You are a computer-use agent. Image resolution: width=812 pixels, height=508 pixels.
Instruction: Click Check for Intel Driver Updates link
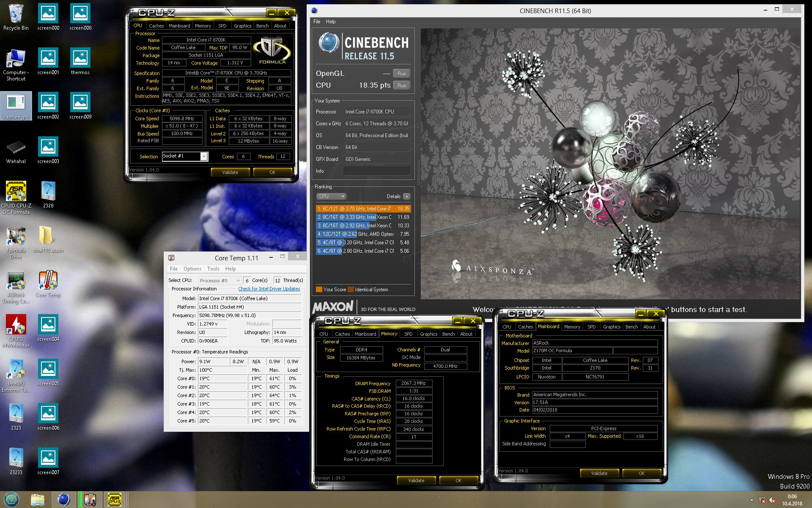coord(269,289)
